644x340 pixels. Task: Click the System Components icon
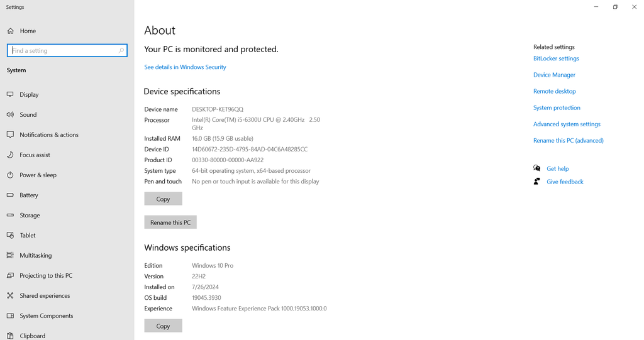pyautogui.click(x=10, y=315)
